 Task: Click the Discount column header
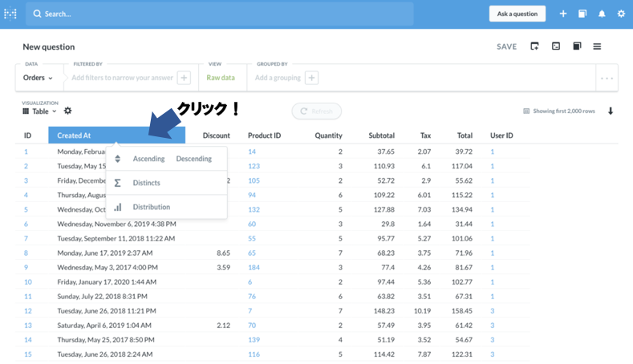click(217, 135)
